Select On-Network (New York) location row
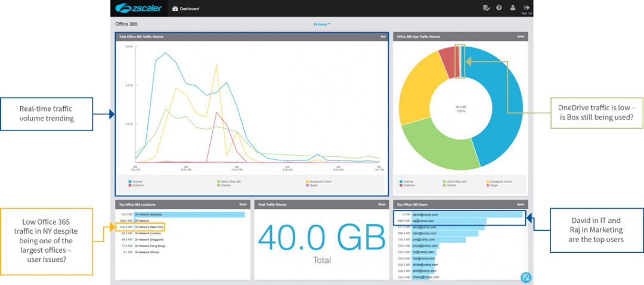644x285 pixels. click(148, 227)
